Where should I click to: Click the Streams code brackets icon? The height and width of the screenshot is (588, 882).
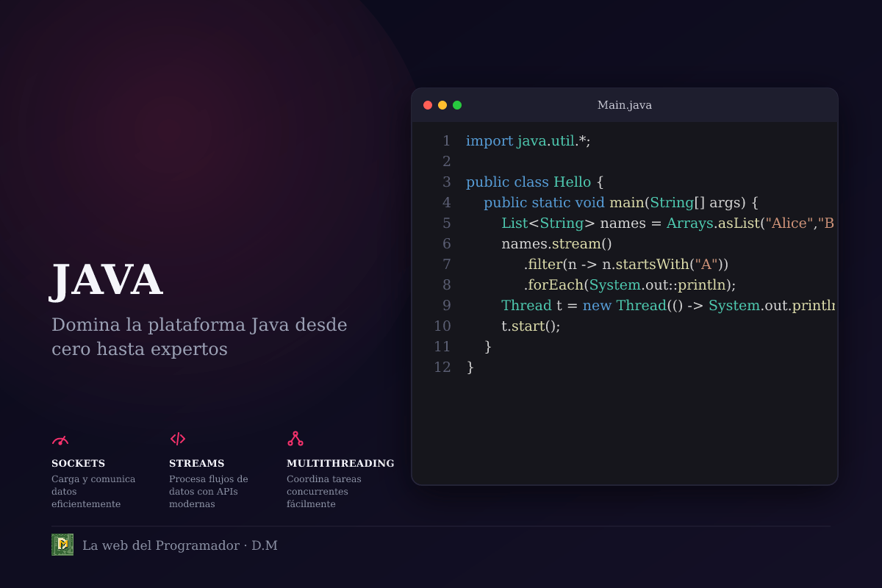178,439
